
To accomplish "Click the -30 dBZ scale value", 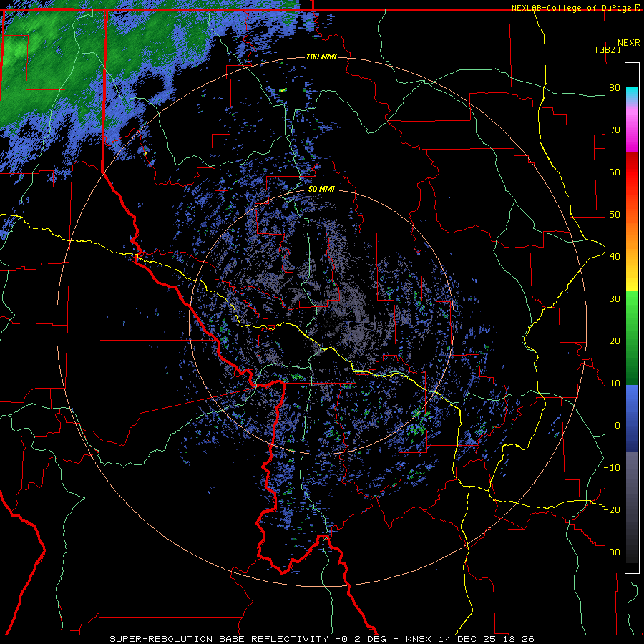I will pos(612,552).
